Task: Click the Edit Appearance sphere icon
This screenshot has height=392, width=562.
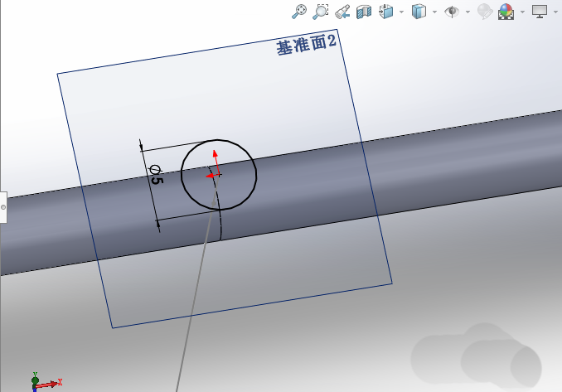Action: [x=485, y=12]
